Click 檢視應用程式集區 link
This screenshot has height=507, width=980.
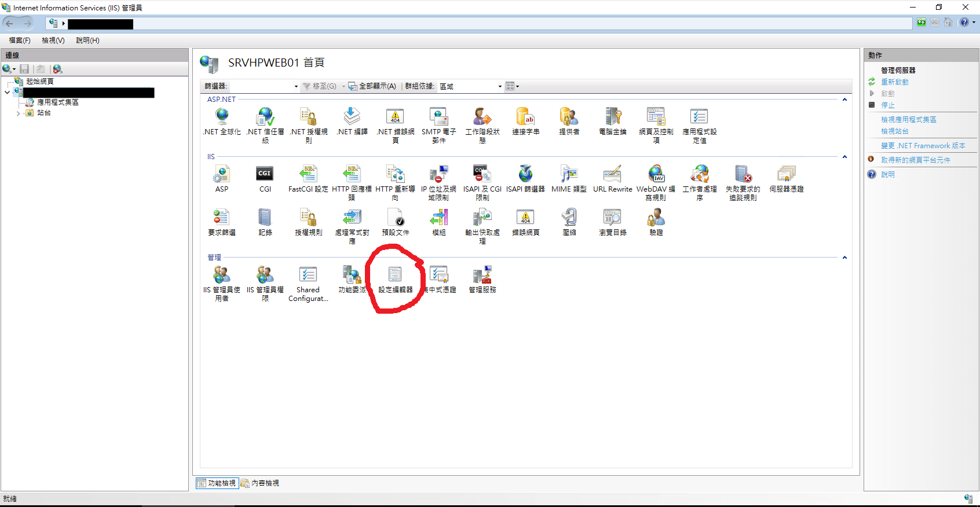(909, 120)
